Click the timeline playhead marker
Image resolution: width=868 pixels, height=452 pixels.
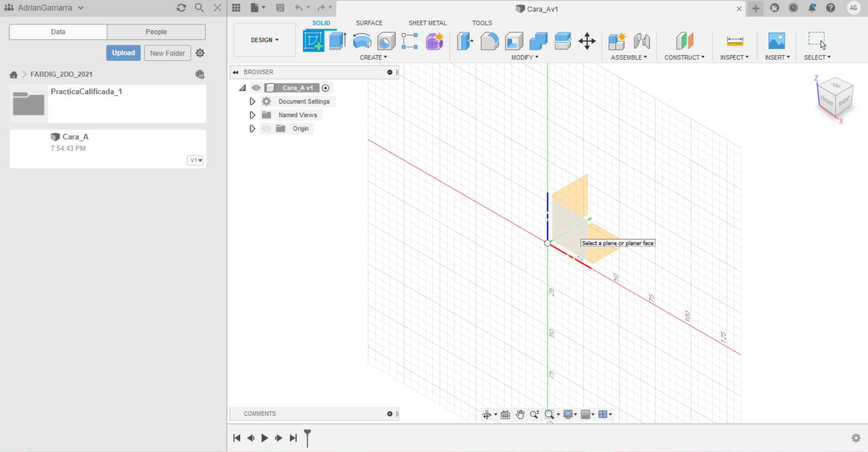pos(307,438)
